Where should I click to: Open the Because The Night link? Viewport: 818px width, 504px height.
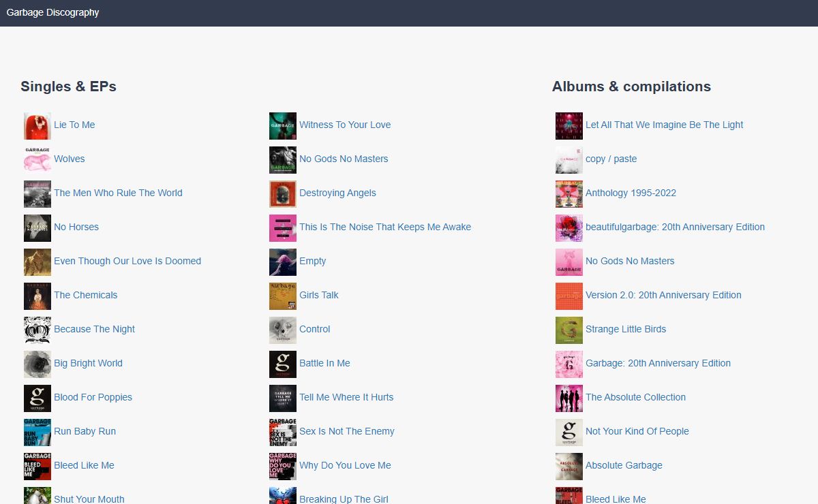[94, 329]
